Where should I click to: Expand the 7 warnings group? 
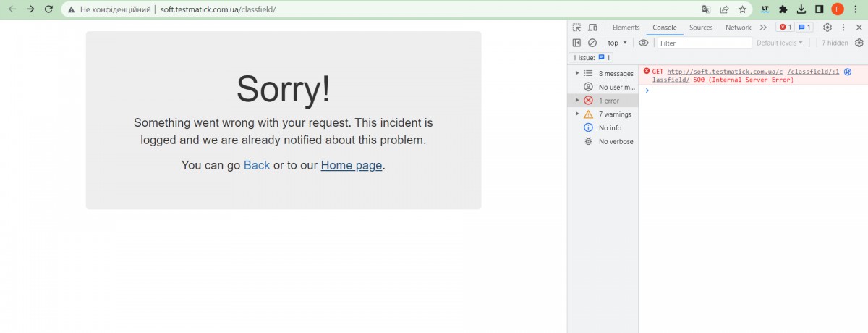[x=576, y=114]
